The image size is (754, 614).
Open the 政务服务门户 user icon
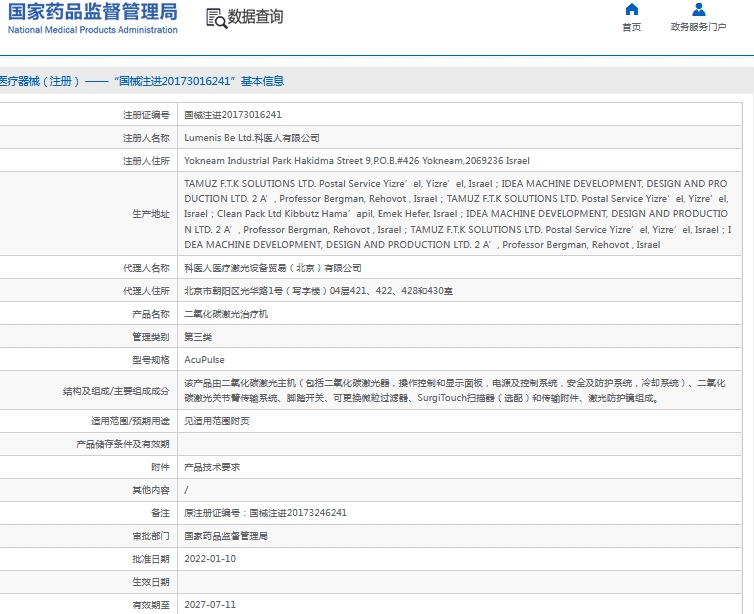coord(699,9)
